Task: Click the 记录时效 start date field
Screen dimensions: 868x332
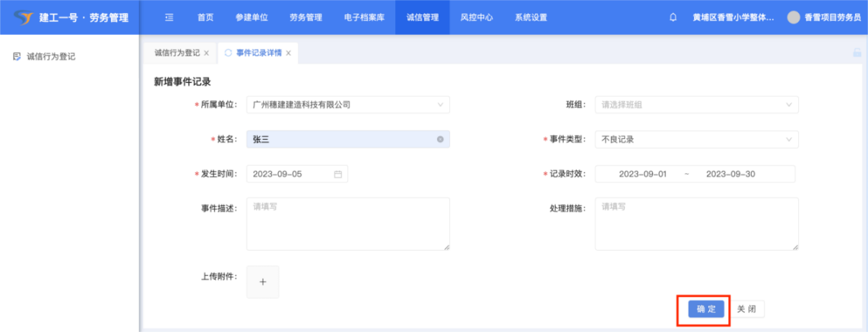Action: pyautogui.click(x=642, y=174)
